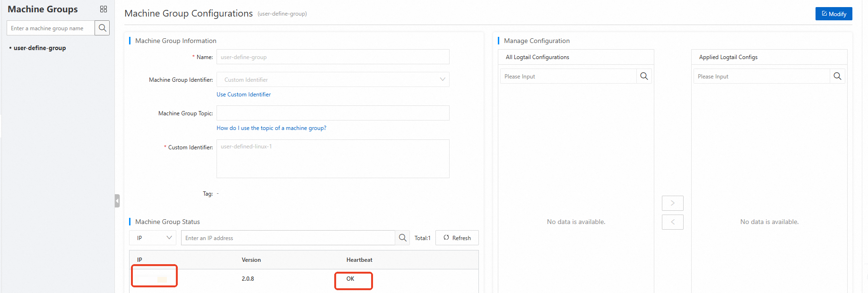The height and width of the screenshot is (293, 868).
Task: Open the Use Custom Identifier link
Action: [243, 95]
